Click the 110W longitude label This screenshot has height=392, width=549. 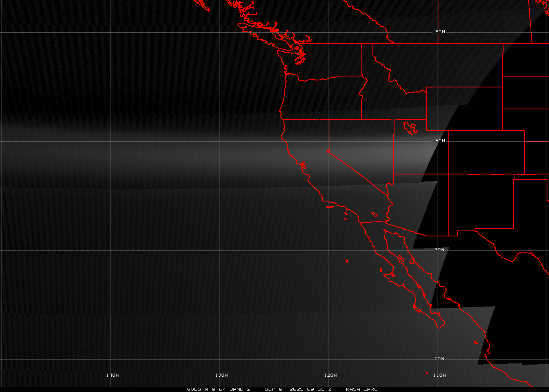tap(439, 375)
